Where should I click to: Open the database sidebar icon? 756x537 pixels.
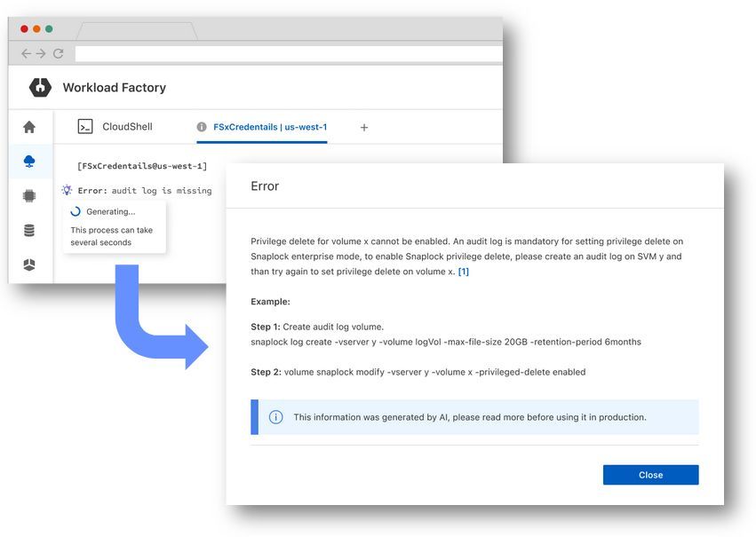coord(29,230)
